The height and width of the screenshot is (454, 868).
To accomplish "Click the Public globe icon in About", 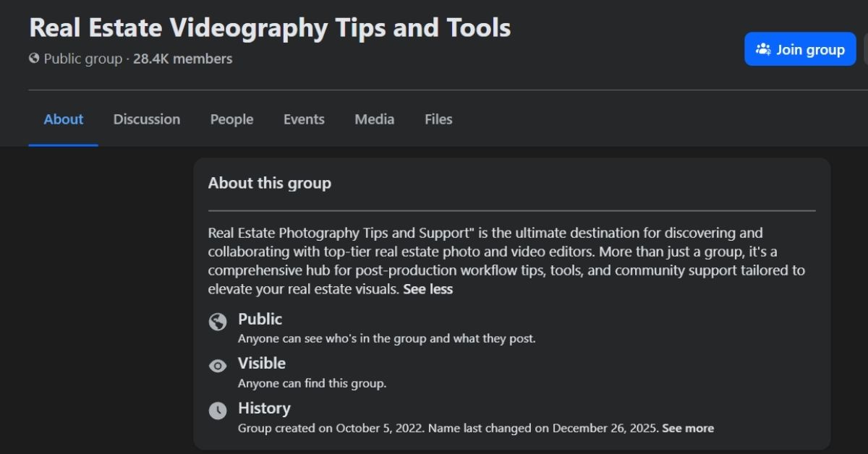I will click(218, 322).
